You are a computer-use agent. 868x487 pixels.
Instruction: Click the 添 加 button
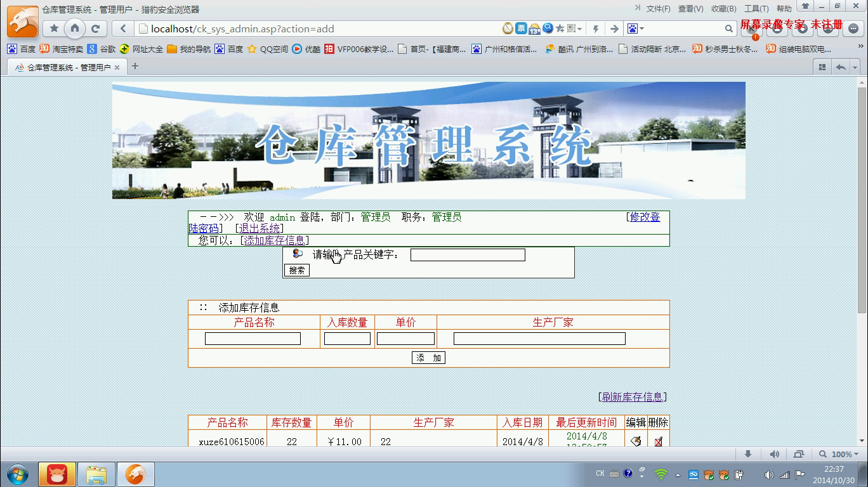[x=428, y=358]
